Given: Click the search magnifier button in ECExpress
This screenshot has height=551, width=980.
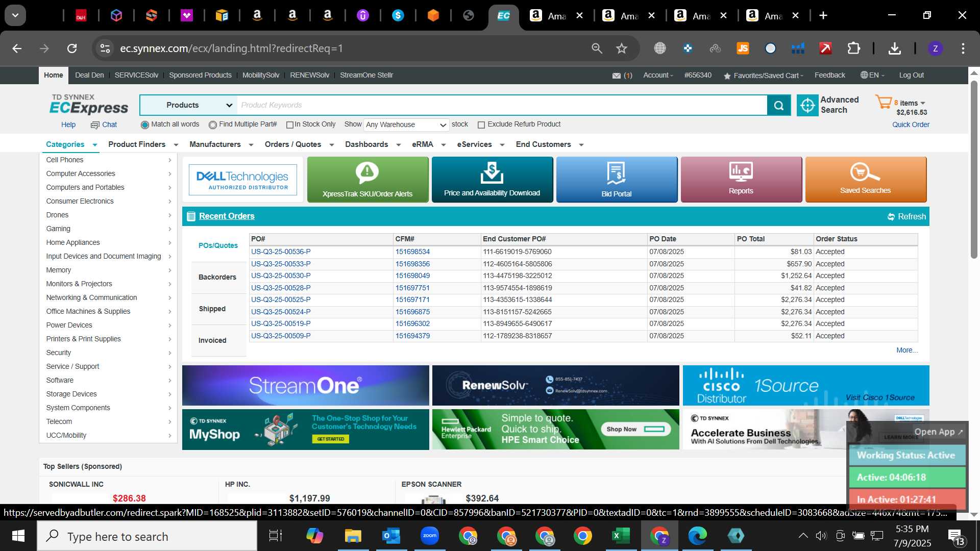Looking at the screenshot, I should pyautogui.click(x=778, y=106).
